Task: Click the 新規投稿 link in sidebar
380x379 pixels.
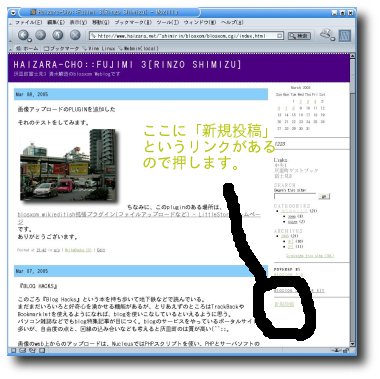Action: tap(284, 304)
